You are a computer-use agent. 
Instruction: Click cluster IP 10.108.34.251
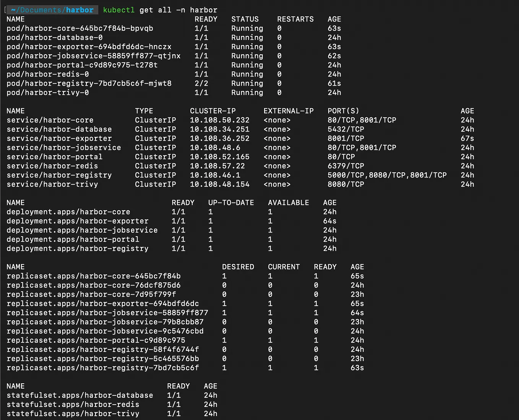pyautogui.click(x=220, y=129)
